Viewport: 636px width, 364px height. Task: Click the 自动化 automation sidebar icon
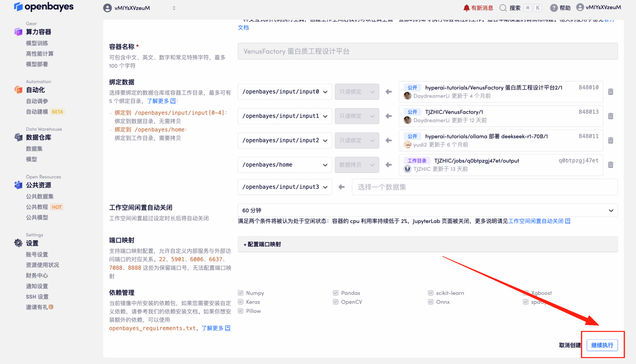pos(18,90)
